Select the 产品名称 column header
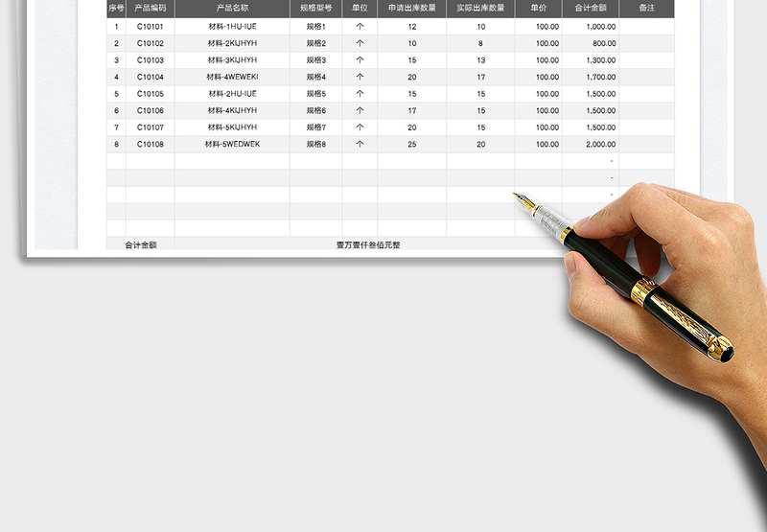Screen dimensions: 767x532 (x=232, y=8)
